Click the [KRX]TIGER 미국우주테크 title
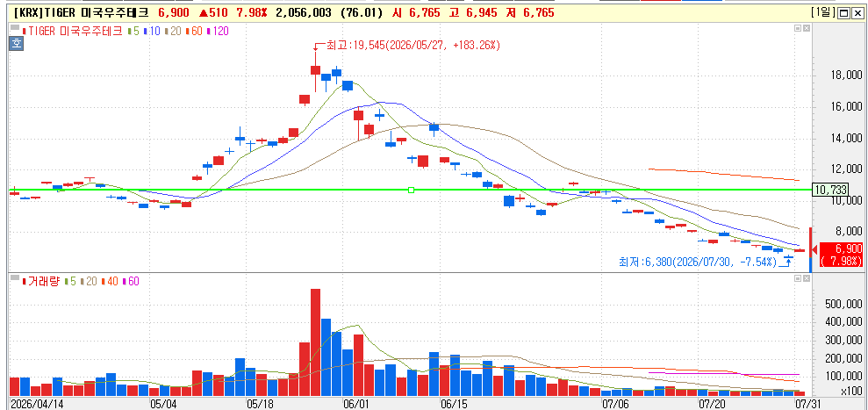The height and width of the screenshot is (410, 868). pos(80,13)
